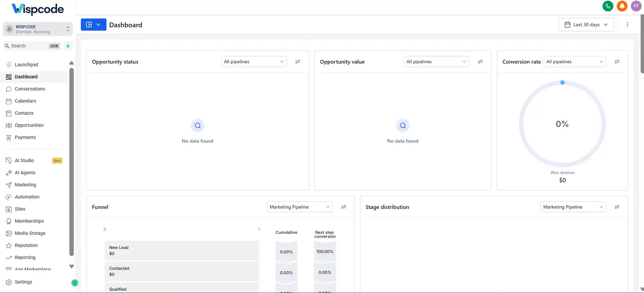The width and height of the screenshot is (644, 293).
Task: Click the Contacts icon in sidebar
Action: click(x=9, y=113)
